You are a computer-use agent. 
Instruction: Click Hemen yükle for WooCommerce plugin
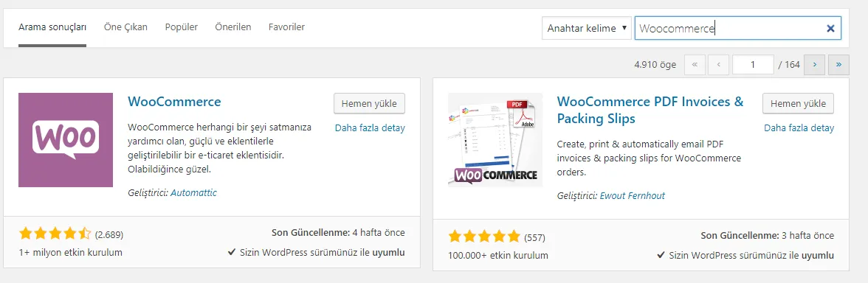[x=369, y=103]
